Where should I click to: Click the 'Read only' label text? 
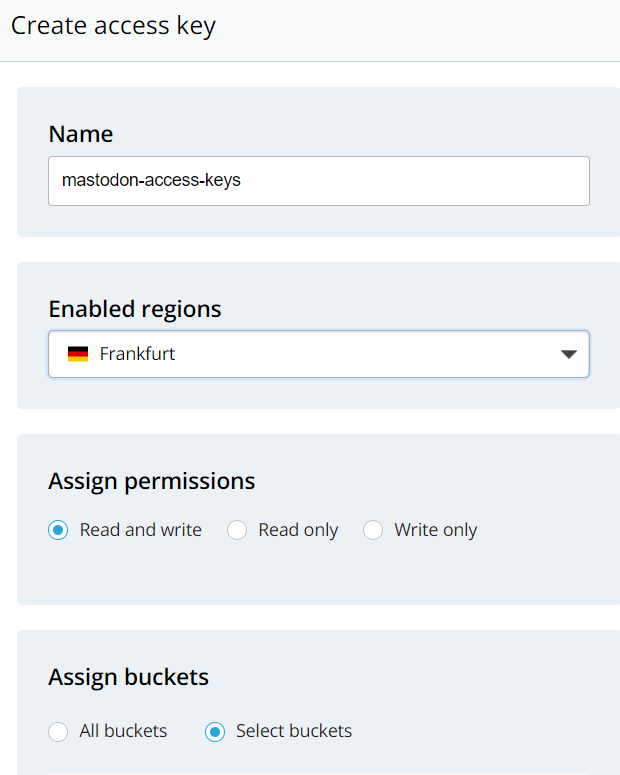point(298,530)
